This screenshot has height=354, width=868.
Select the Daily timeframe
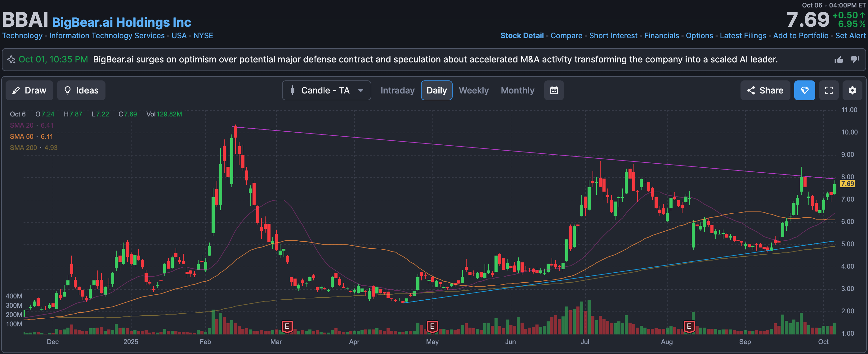tap(436, 90)
